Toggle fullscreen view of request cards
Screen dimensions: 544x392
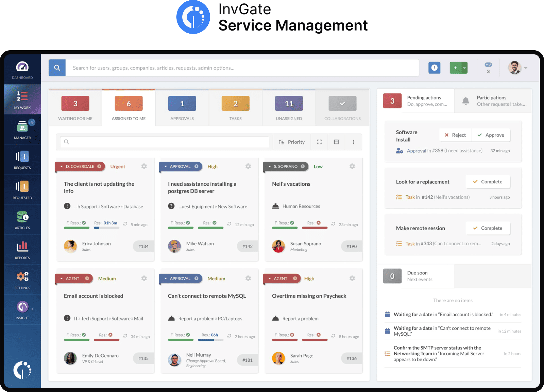(x=319, y=142)
